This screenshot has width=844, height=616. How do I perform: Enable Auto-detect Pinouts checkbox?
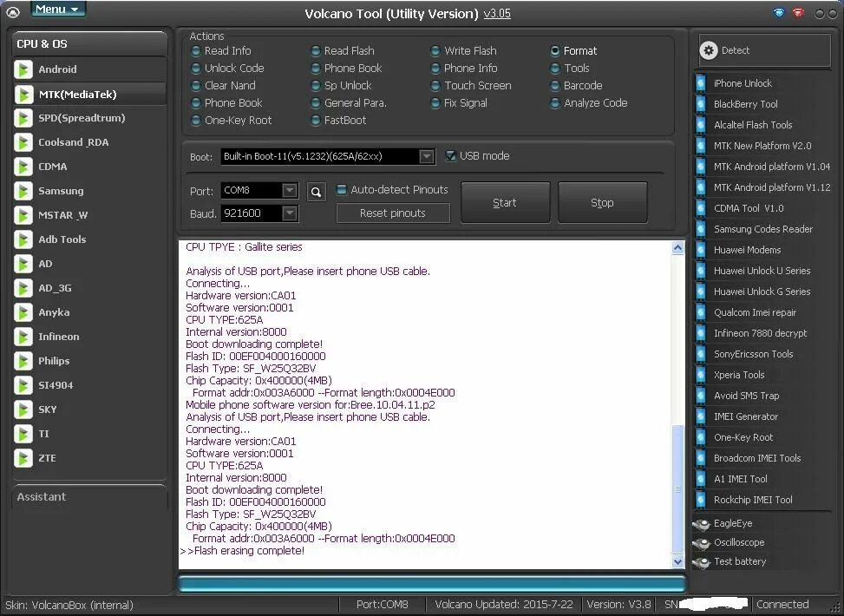[341, 189]
